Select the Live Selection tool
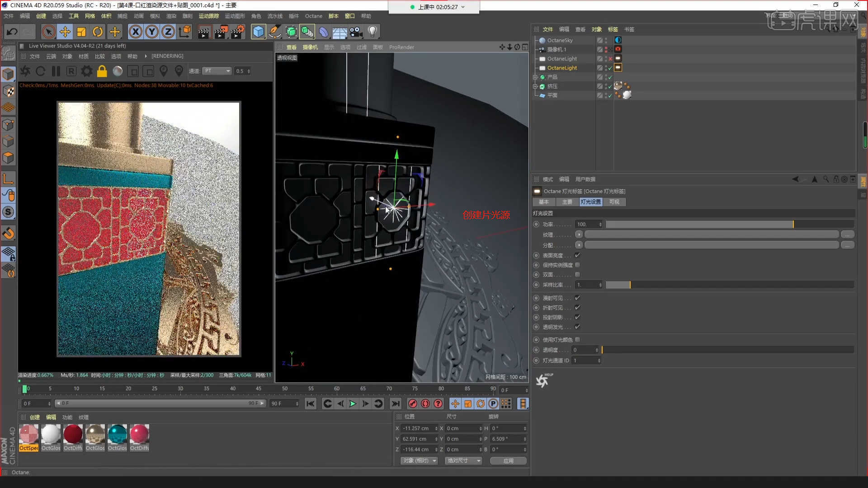The image size is (868, 488). click(x=48, y=32)
